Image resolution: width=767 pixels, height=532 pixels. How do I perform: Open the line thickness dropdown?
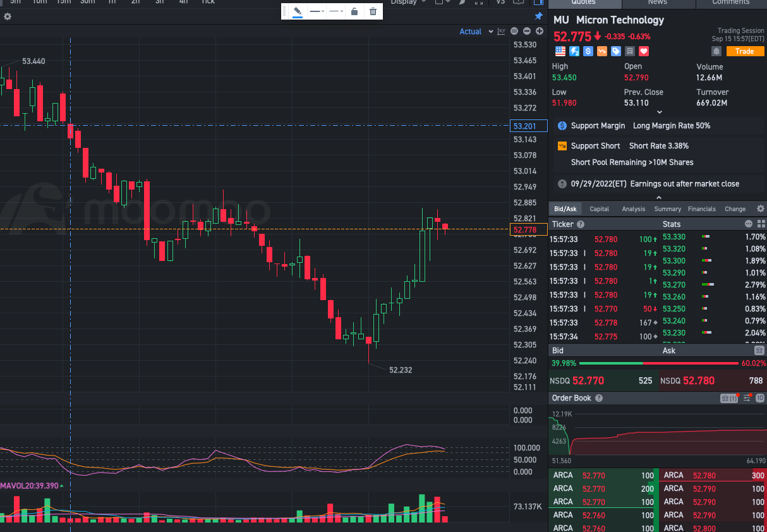coord(317,11)
